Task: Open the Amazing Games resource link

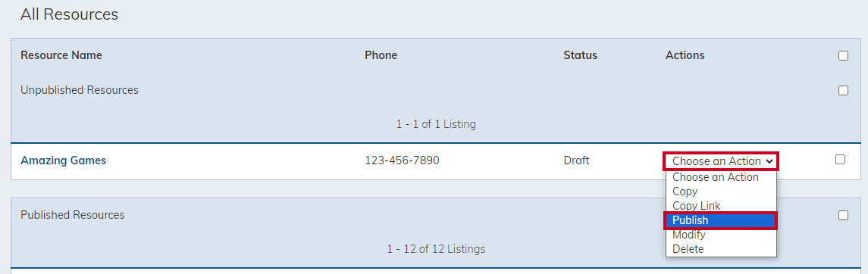Action: click(x=63, y=160)
